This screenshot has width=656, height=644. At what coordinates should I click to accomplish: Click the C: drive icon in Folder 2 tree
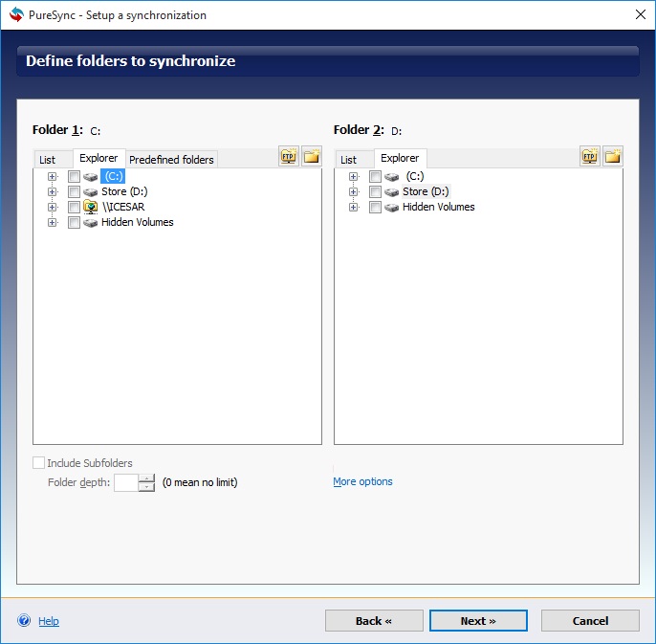[x=392, y=177]
